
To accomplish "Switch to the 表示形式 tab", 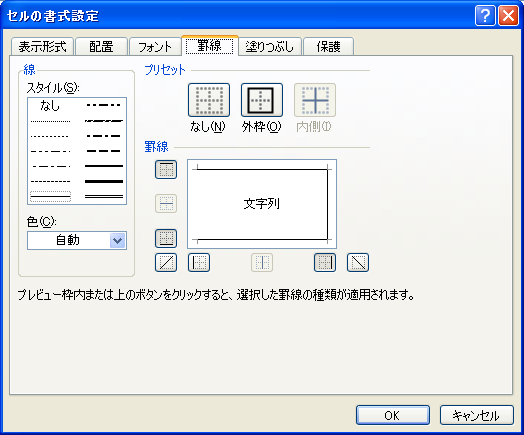I will click(42, 46).
